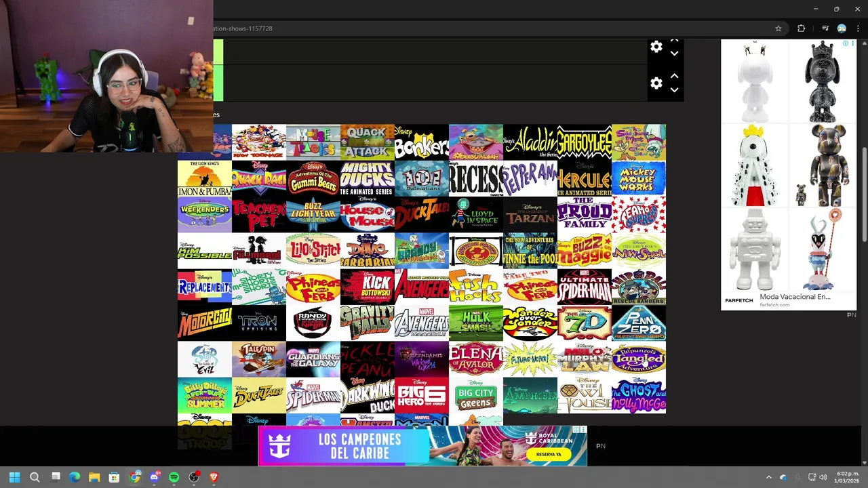Image resolution: width=868 pixels, height=488 pixels.
Task: Pick the Gravity Falls tile
Action: click(x=367, y=323)
